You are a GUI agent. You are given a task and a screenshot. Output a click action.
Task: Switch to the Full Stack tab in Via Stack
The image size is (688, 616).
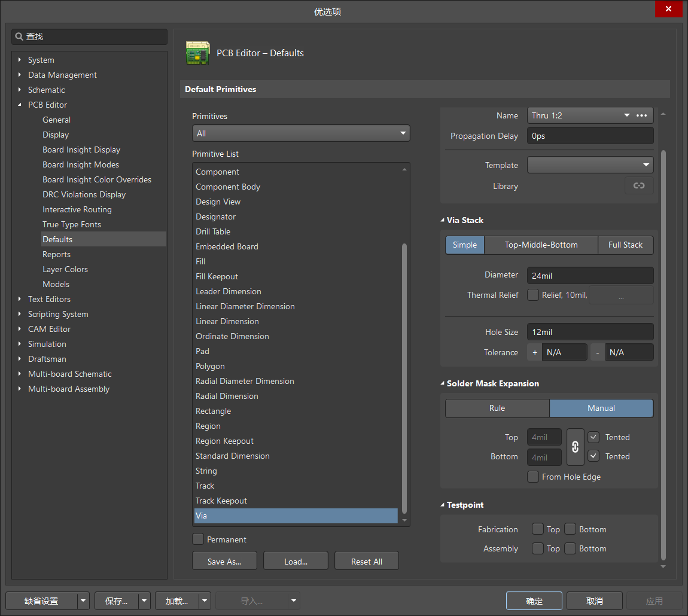coord(625,245)
